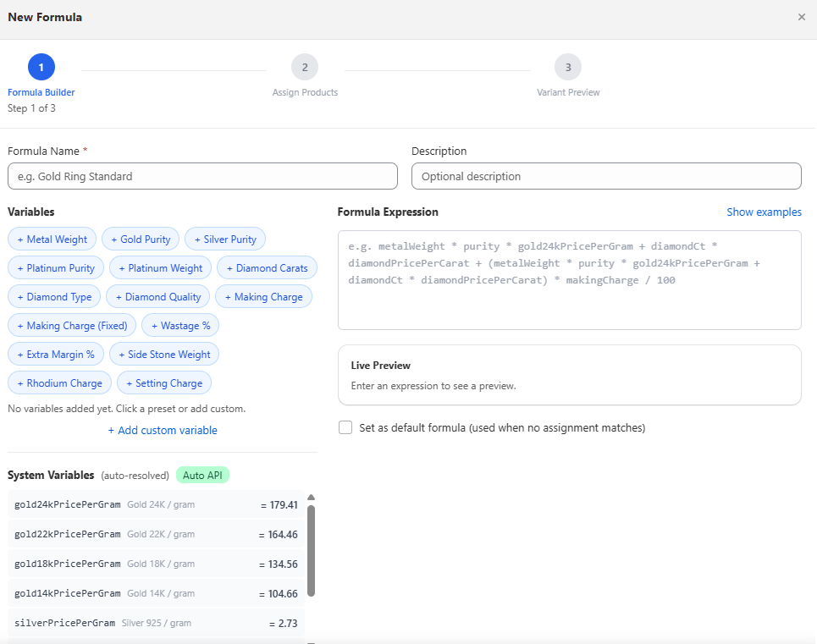Close the New Formula dialog
This screenshot has height=644, width=817.
tap(801, 17)
